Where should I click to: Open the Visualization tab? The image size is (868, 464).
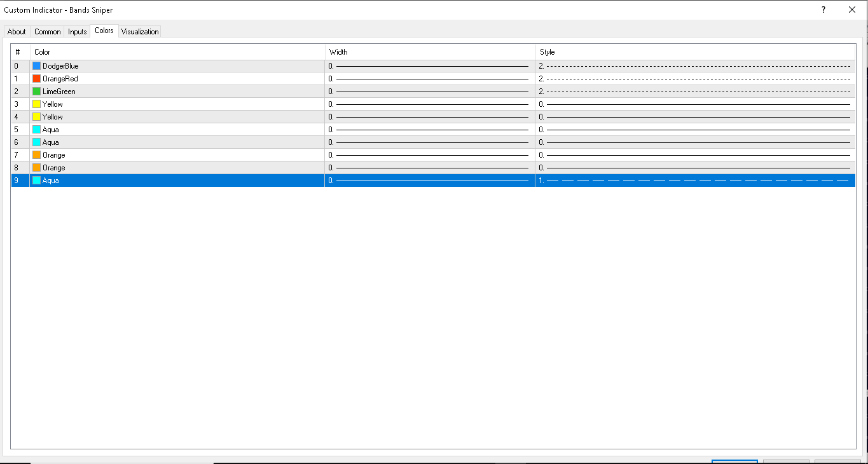(x=140, y=32)
